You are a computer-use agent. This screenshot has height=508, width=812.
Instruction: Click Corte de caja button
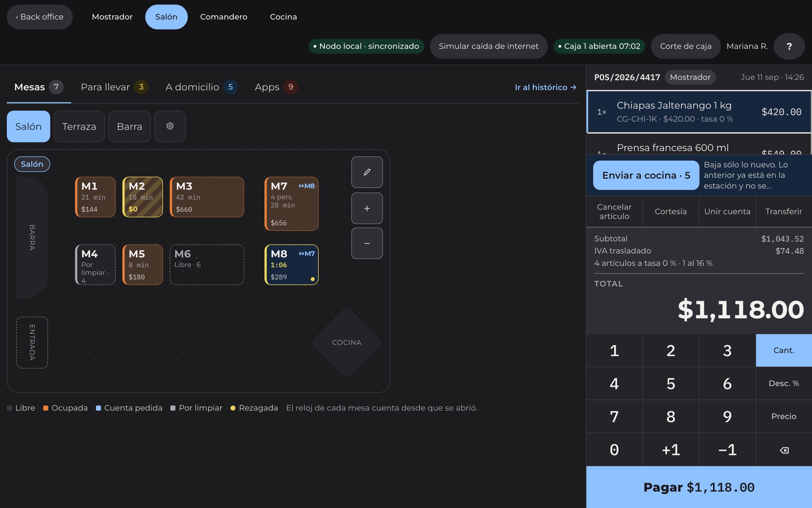pos(685,46)
